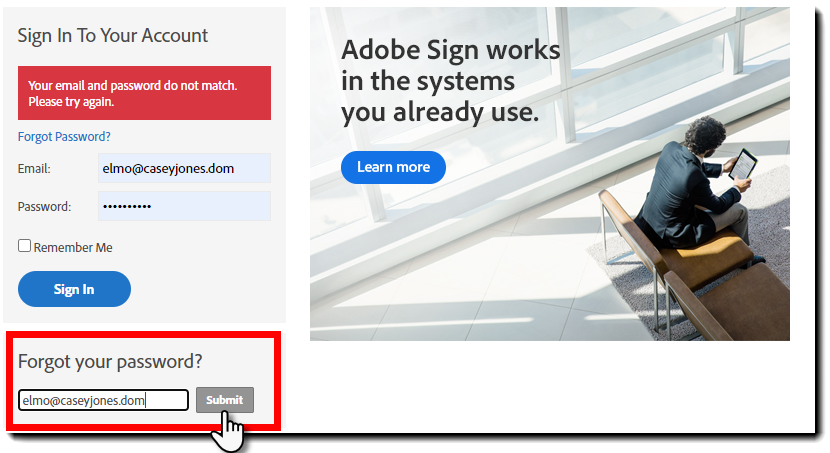
Task: Open the Forgot Password? link
Action: click(x=64, y=137)
